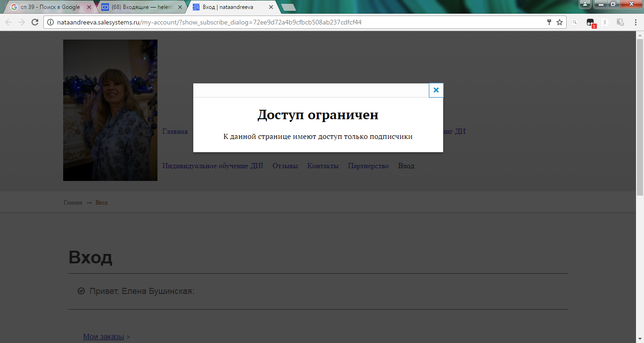Switch to the 'сп 39 - Поиск в Google' tab

50,7
